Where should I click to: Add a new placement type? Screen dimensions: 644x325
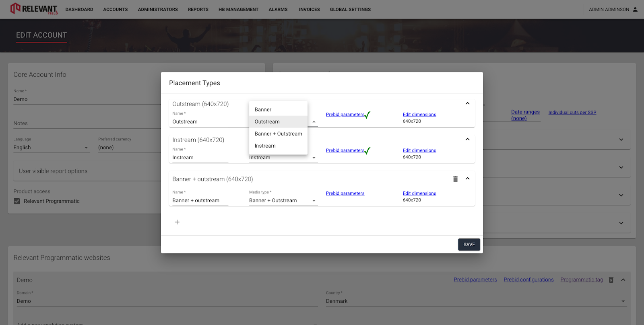tap(177, 222)
